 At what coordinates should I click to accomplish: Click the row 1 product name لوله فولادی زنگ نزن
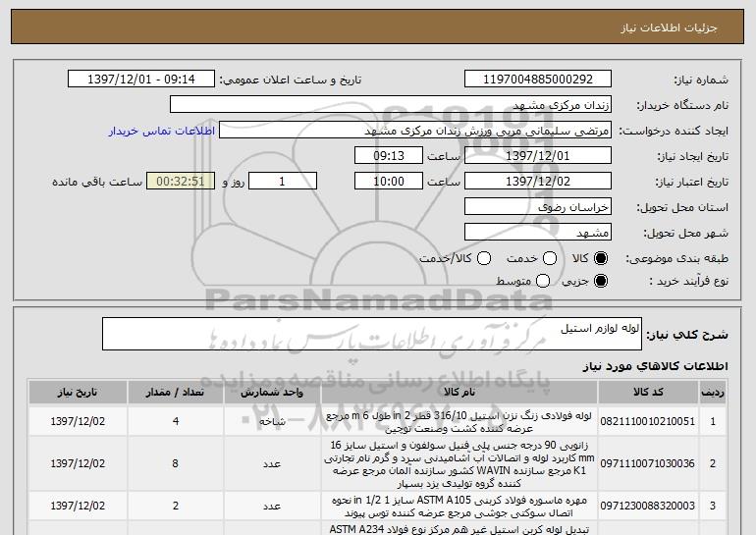[x=459, y=422]
